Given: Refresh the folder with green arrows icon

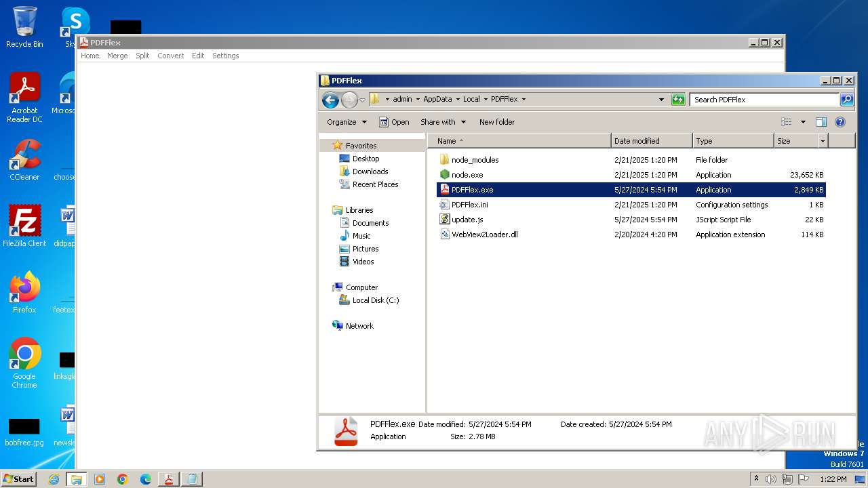Looking at the screenshot, I should pyautogui.click(x=678, y=100).
